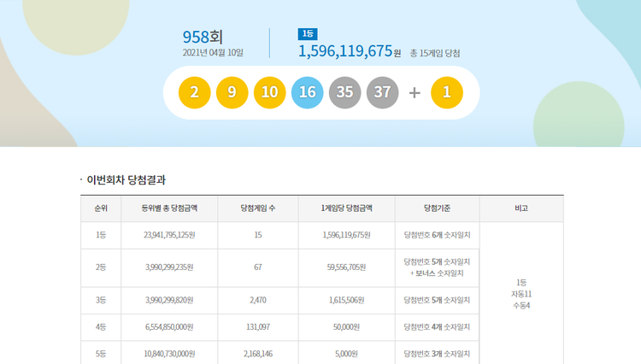Click the winner count 15 in table
Screen dimensions: 641x364
point(258,235)
